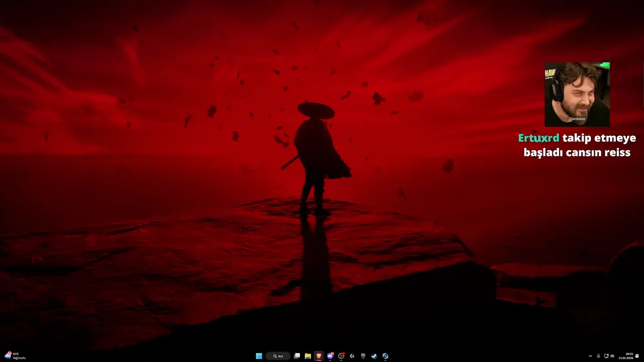Open Steam from the taskbar

point(374,356)
